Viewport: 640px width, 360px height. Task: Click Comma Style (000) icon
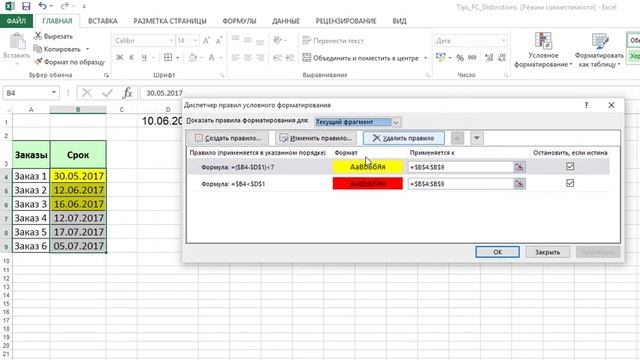(x=472, y=58)
